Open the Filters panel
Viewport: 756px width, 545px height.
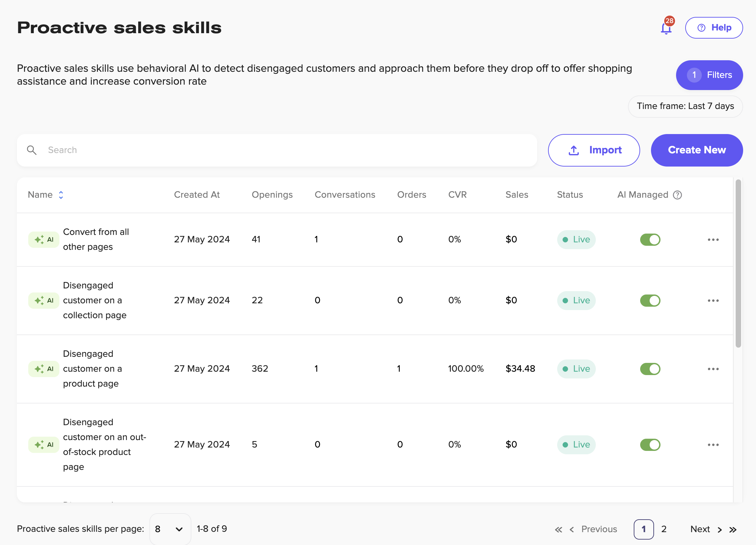tap(709, 75)
